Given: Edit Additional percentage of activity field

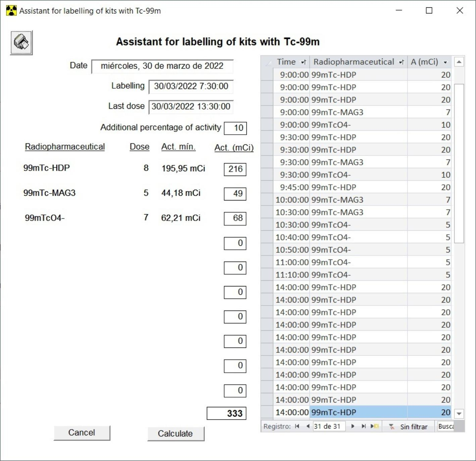Looking at the screenshot, I should [x=235, y=128].
